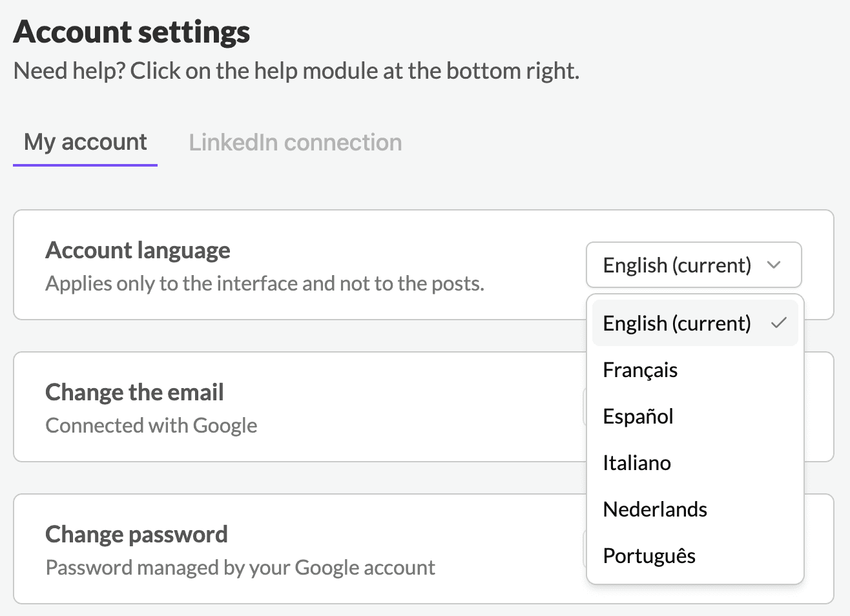Click the partially hidden field in email row
The image size is (850, 616).
point(584,407)
